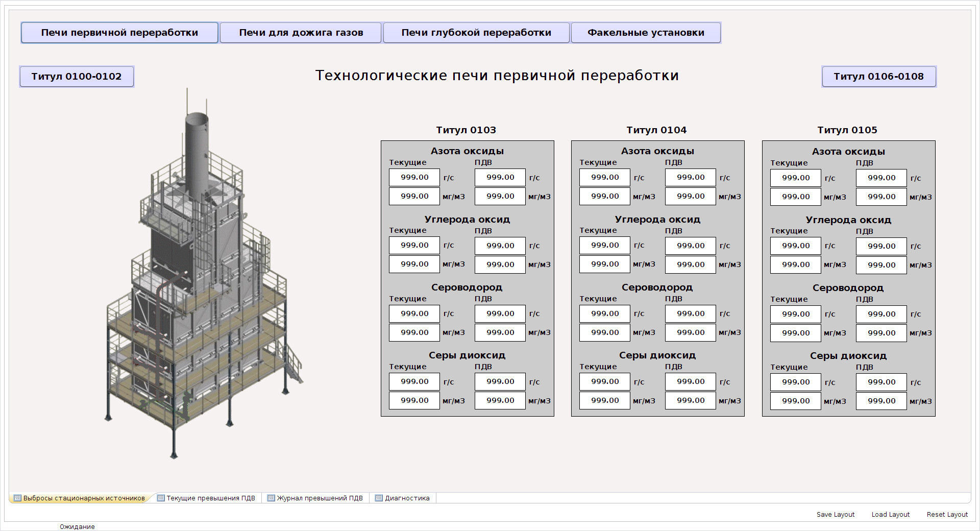Click Load Layout link
Viewport: 980px width, 531px height.
click(891, 515)
